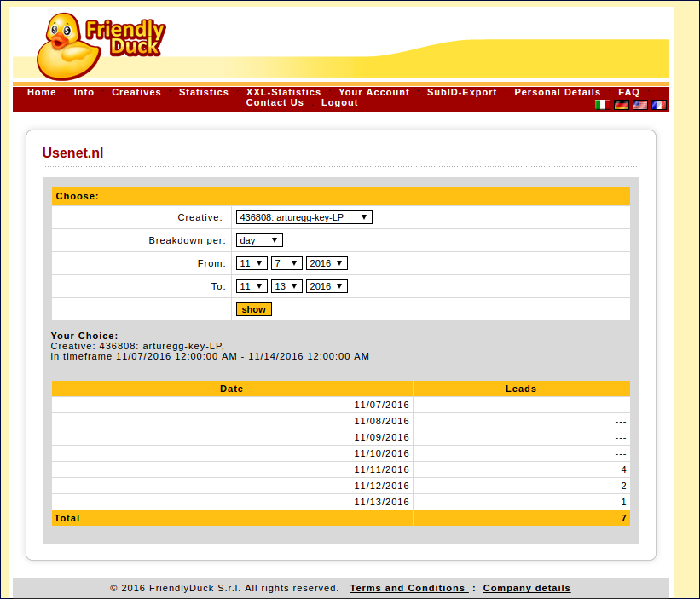The image size is (700, 599).
Task: Open the From month dropdown
Action: (x=252, y=263)
